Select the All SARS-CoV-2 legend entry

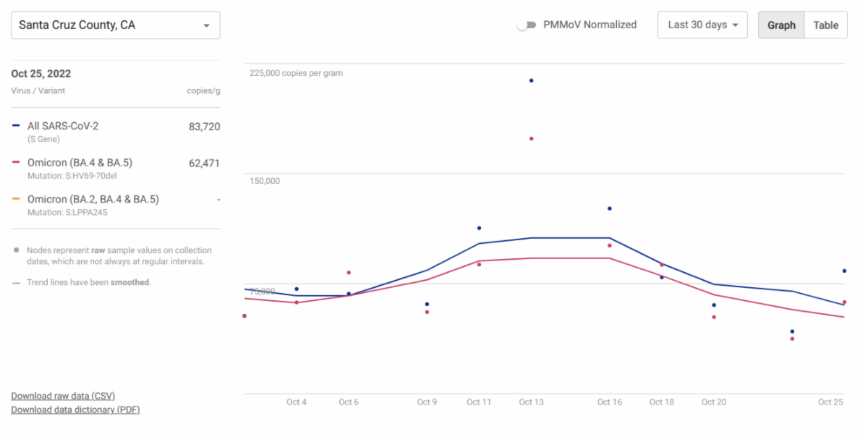tap(63, 126)
